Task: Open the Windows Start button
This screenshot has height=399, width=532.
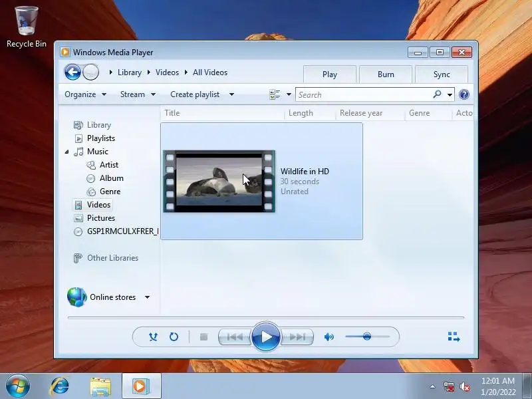Action: click(18, 386)
